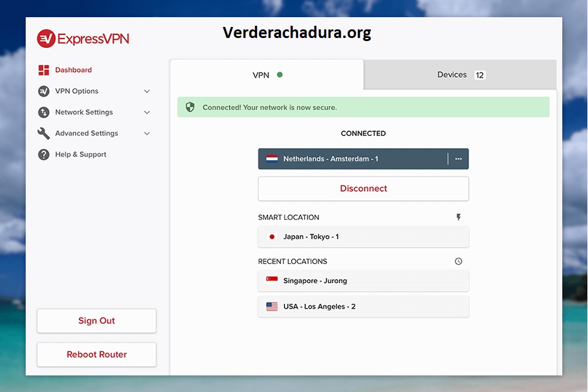Click the Singapore flag icon

pyautogui.click(x=272, y=281)
